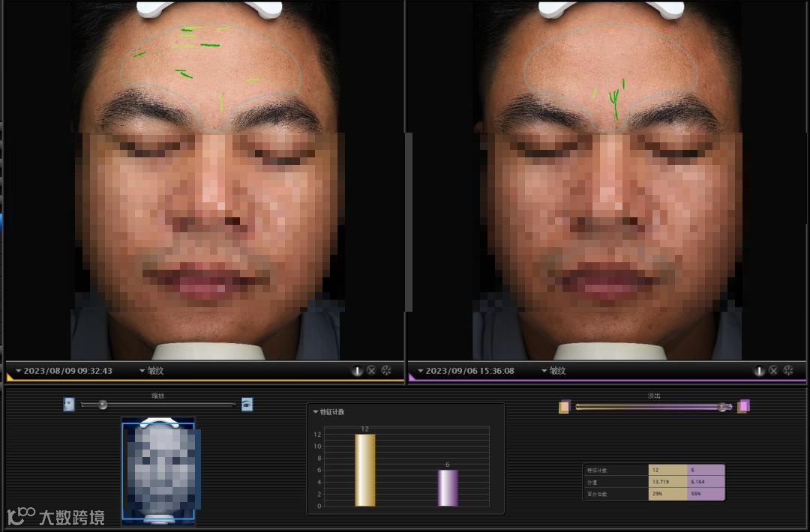
Task: Click the purple bar labeled 6
Action: [x=448, y=488]
